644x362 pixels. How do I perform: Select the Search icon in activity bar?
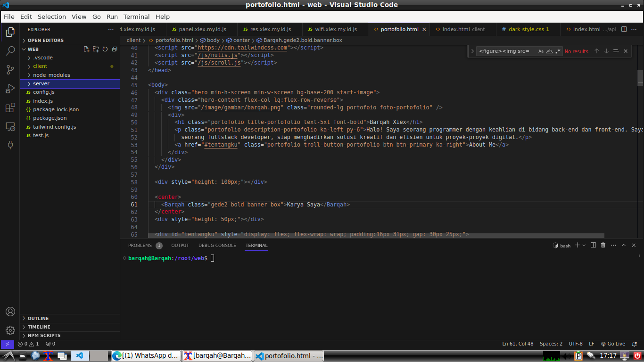[x=10, y=50]
